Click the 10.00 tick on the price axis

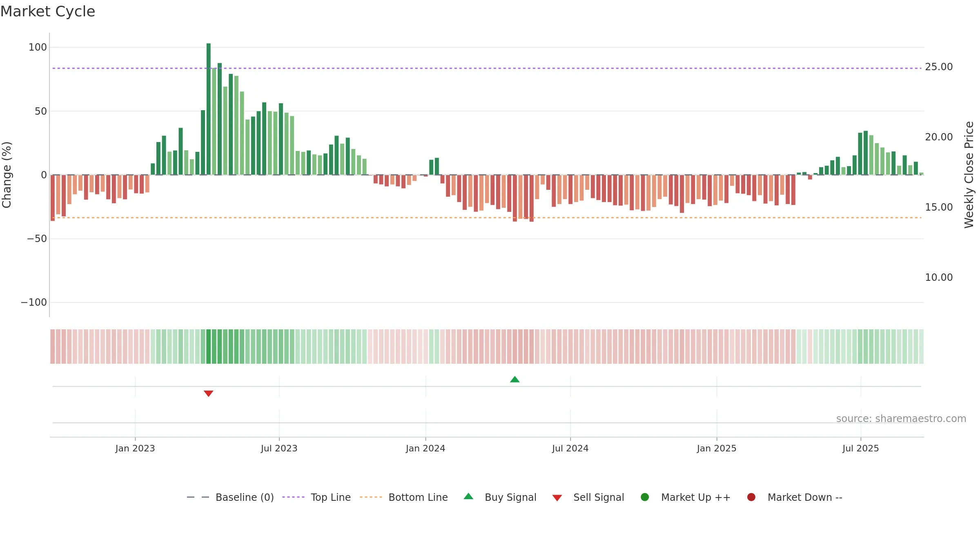point(939,278)
